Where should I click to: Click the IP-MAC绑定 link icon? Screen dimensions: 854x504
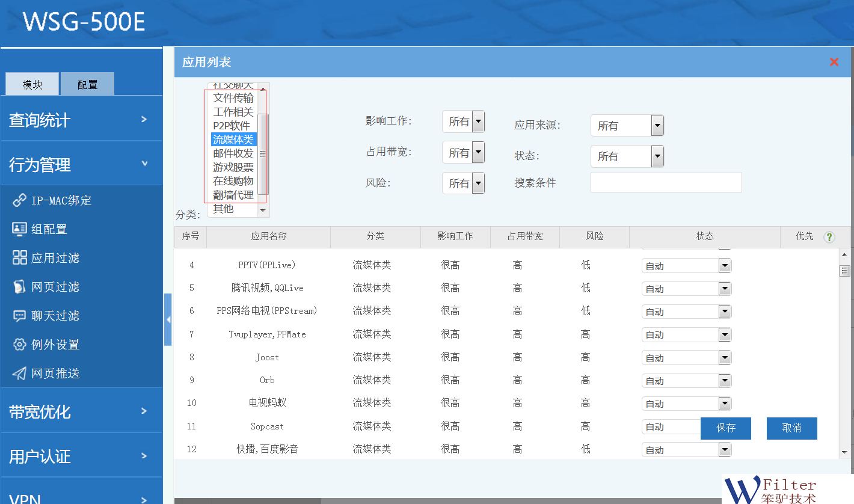coord(19,200)
